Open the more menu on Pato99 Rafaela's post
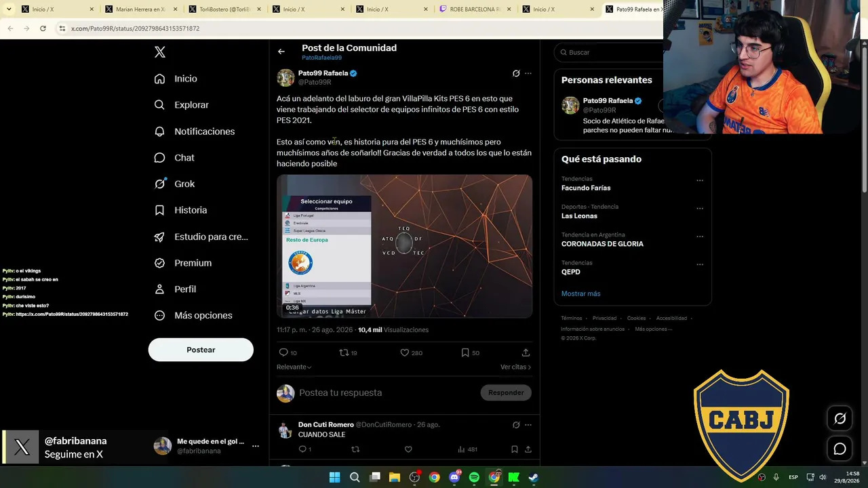This screenshot has width=868, height=488. pos(528,73)
